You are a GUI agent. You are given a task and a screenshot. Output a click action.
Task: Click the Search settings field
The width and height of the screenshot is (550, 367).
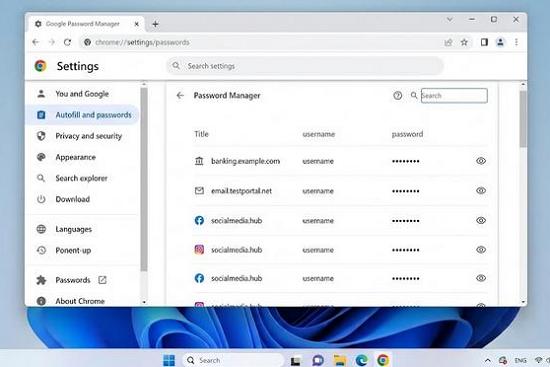click(305, 66)
